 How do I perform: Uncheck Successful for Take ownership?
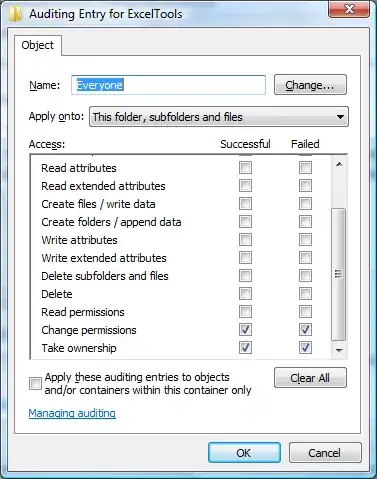point(245,348)
